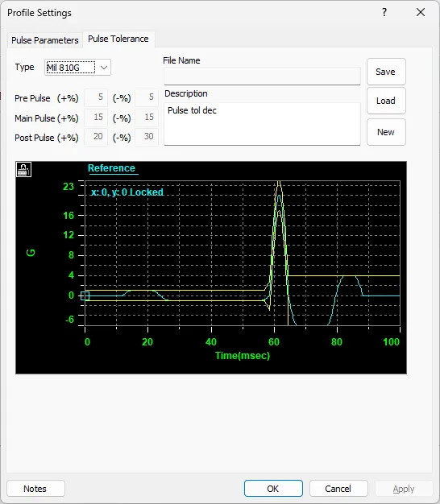
Task: Click the Main Pulse (+%) value field
Action: pyautogui.click(x=96, y=118)
